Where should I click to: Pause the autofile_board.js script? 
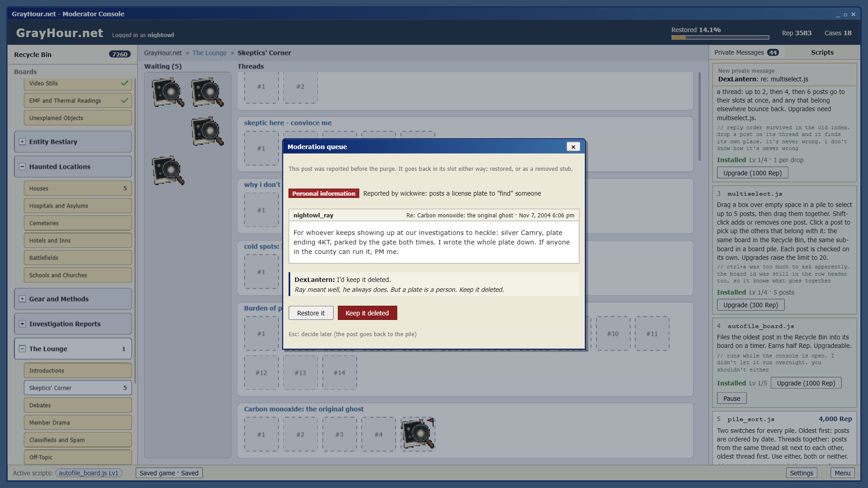point(731,399)
